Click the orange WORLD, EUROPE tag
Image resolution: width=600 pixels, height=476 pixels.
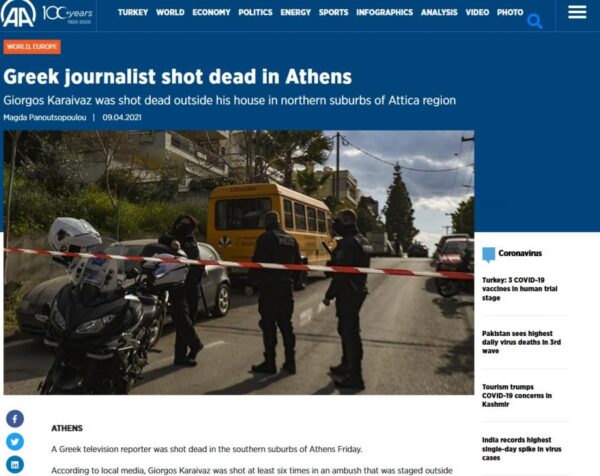(x=32, y=47)
